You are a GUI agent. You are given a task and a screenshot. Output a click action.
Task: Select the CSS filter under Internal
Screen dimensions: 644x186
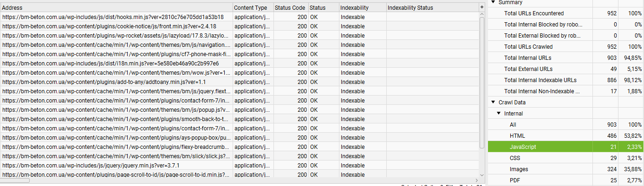point(514,158)
